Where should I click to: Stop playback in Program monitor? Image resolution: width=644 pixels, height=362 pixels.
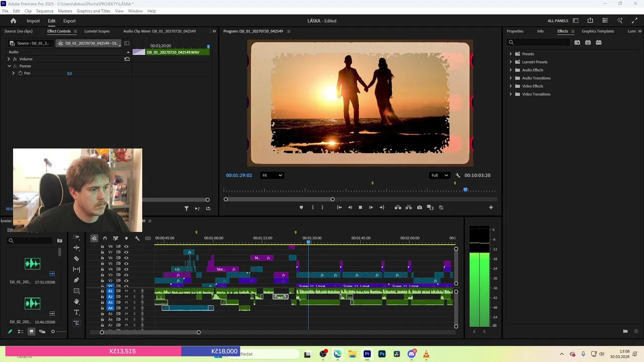[360, 207]
